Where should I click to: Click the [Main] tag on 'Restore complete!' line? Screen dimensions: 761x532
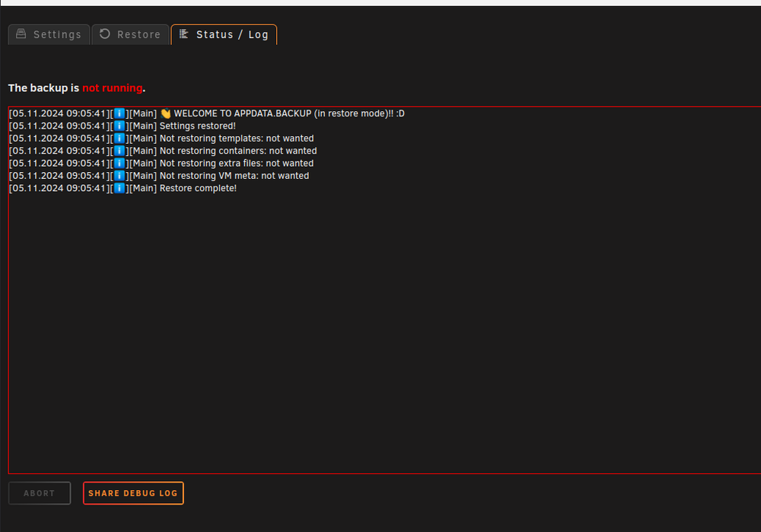click(x=143, y=188)
